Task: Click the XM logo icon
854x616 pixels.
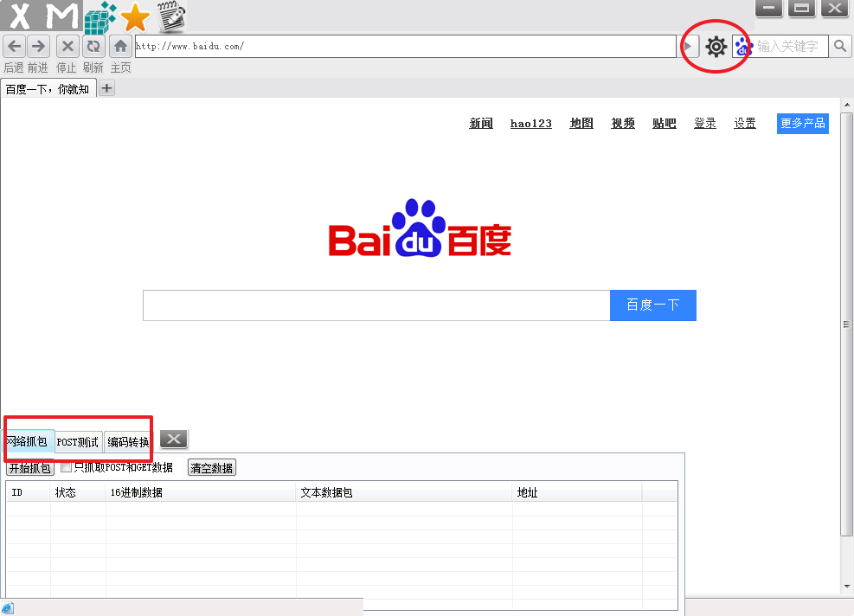Action: pyautogui.click(x=42, y=16)
